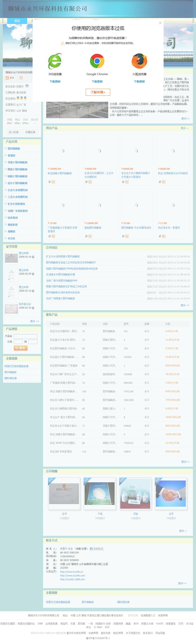Open 更多 link in 供应产品 header

184,128
